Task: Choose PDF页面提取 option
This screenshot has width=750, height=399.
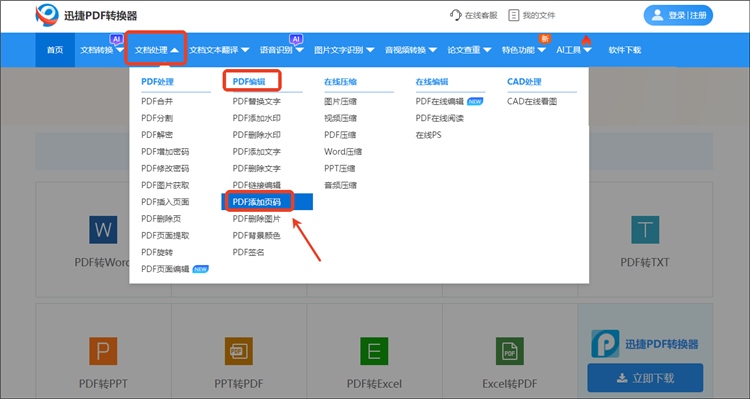Action: 165,235
